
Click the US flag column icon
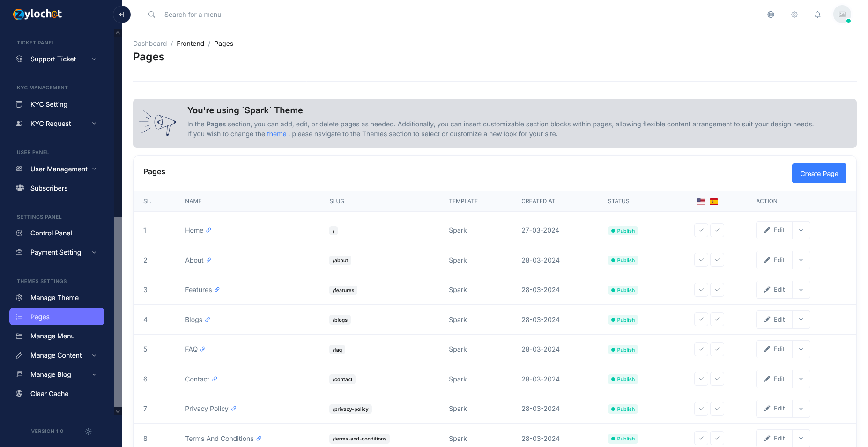click(x=701, y=201)
